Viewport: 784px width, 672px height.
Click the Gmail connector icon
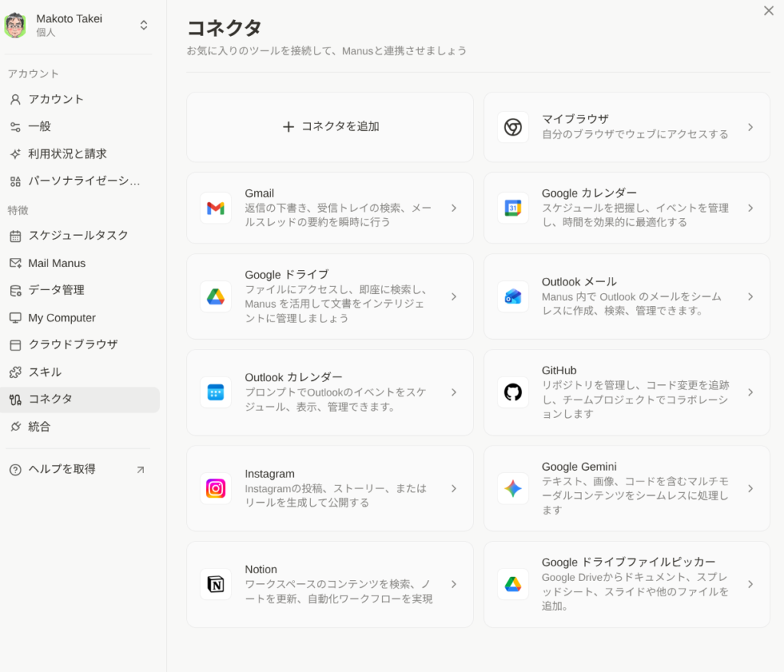[x=215, y=208]
